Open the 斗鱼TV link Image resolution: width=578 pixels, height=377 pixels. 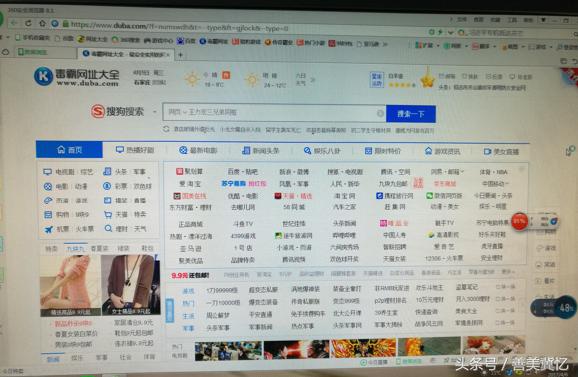[243, 223]
